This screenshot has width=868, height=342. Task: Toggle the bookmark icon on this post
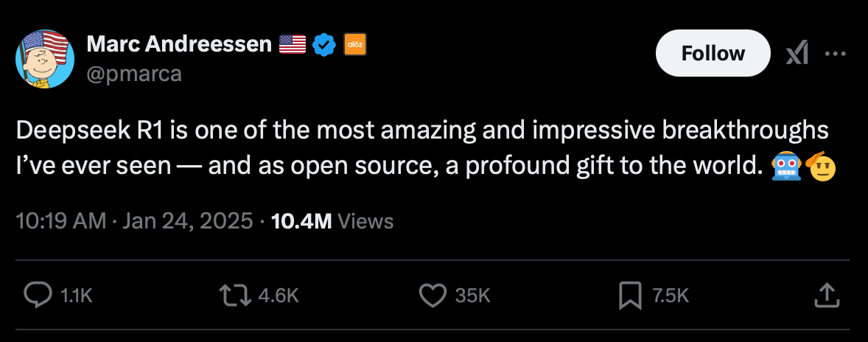pyautogui.click(x=629, y=296)
